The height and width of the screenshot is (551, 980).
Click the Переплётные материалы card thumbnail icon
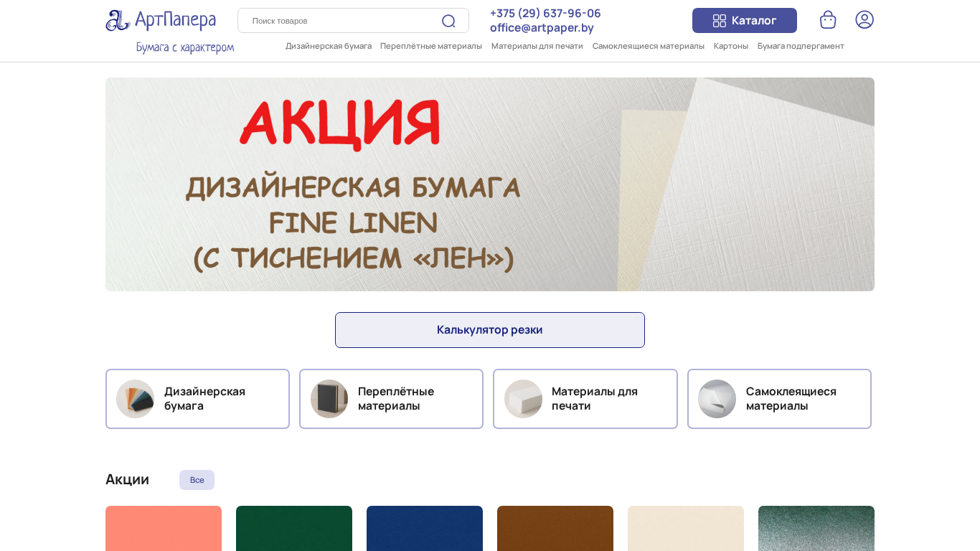coord(329,399)
